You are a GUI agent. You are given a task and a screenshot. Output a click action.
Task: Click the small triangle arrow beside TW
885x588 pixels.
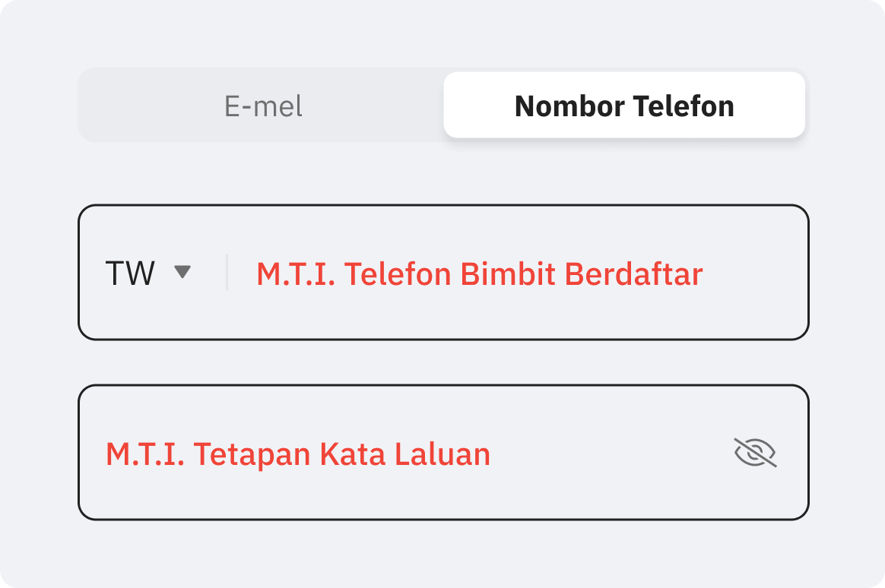182,272
